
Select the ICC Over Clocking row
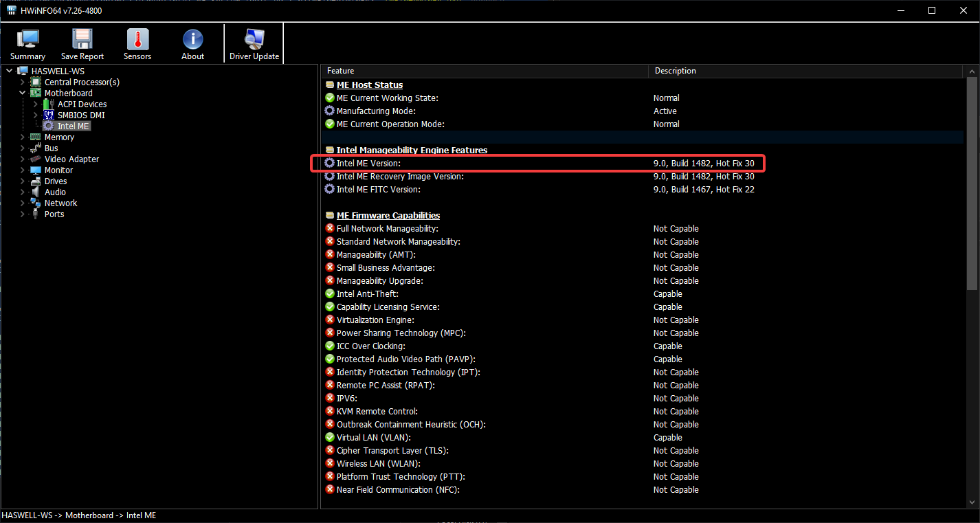click(x=643, y=346)
